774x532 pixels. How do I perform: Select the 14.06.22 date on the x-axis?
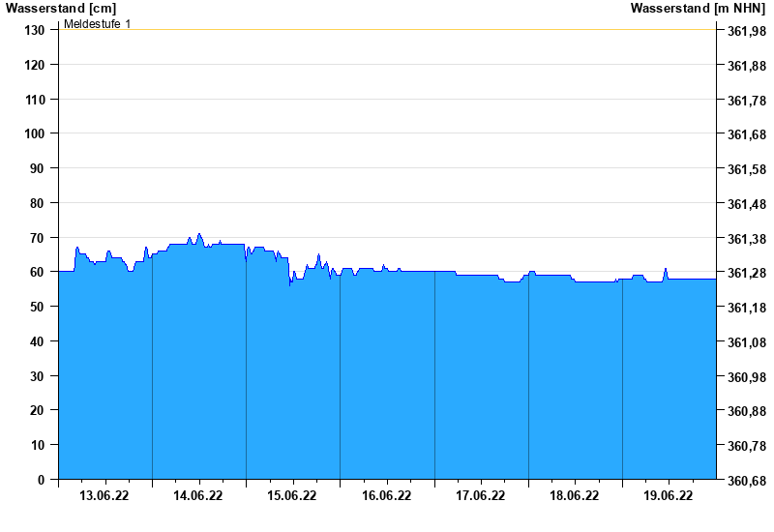(x=198, y=496)
